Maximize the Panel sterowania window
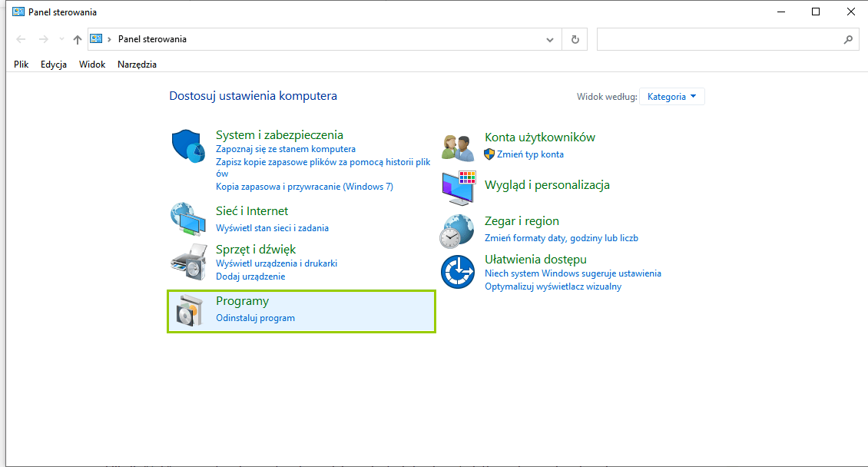Image resolution: width=868 pixels, height=467 pixels. pyautogui.click(x=816, y=12)
